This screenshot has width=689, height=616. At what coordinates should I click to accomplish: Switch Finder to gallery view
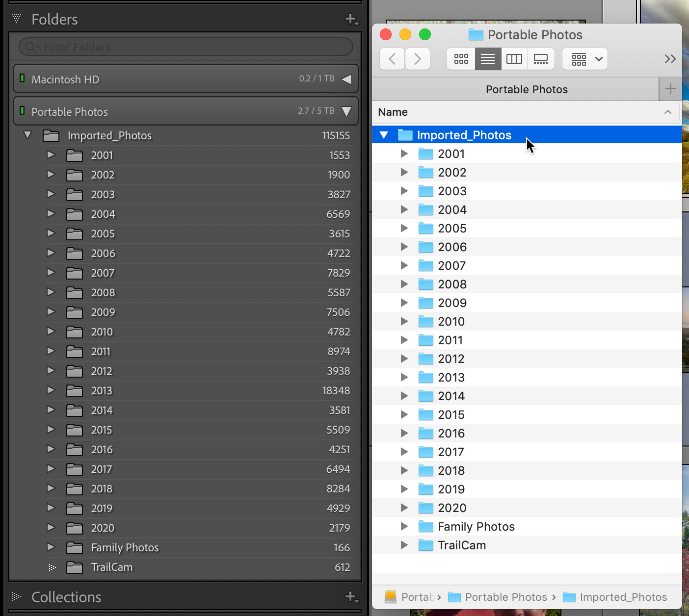541,59
